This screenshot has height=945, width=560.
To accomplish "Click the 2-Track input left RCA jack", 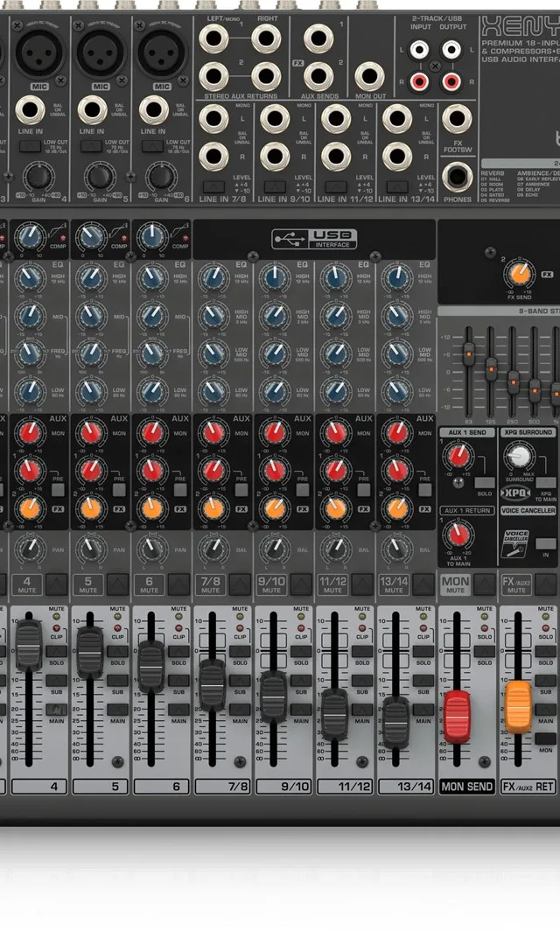I will tap(420, 49).
